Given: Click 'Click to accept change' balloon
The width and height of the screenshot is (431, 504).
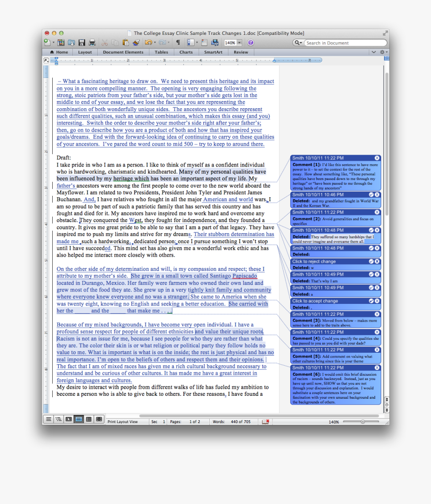Looking at the screenshot, I should 316,301.
